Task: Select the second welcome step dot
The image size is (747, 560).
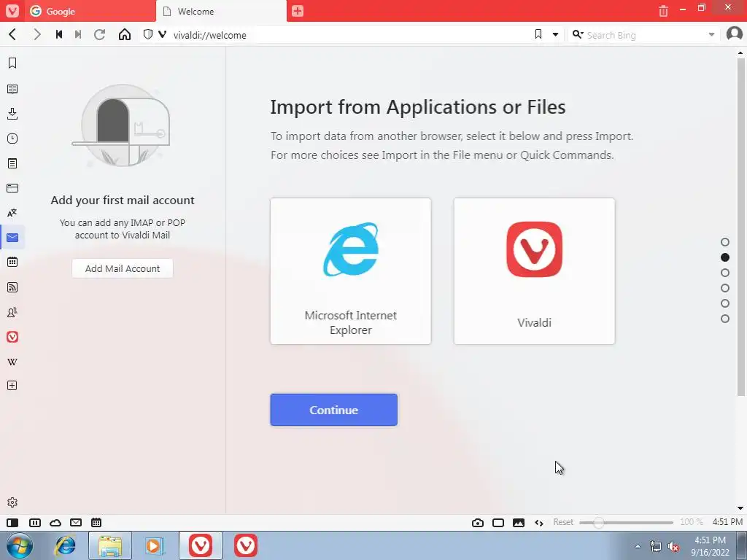Action: pyautogui.click(x=725, y=257)
